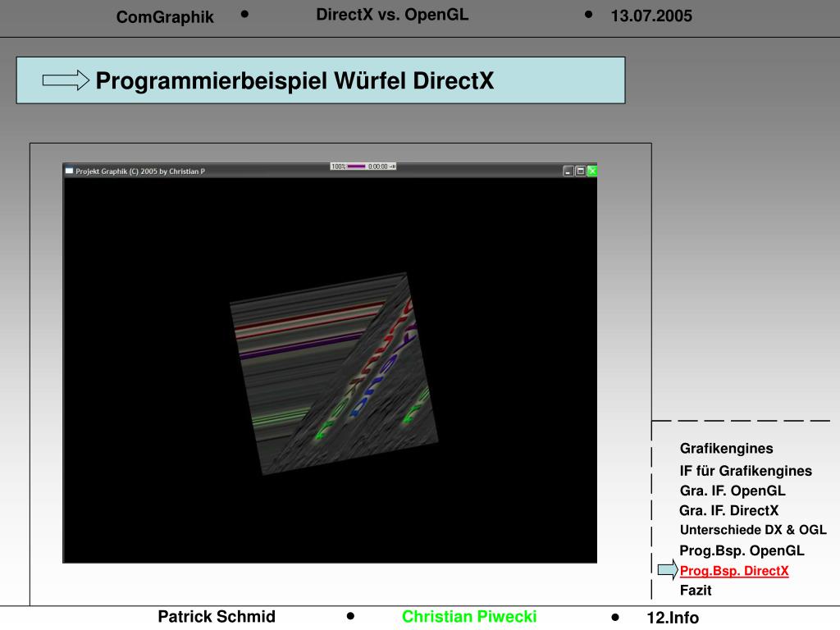
Task: Click the blue arrow beside Prog.Bsp. DirectX
Action: pos(668,569)
